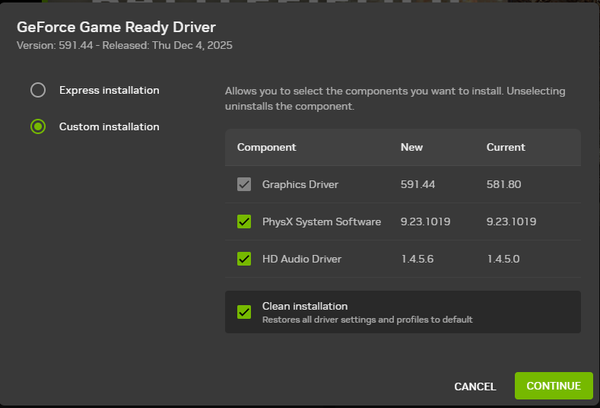Click HD Audio Driver new version 1.4.5.6
This screenshot has width=600, height=408.
point(417,259)
